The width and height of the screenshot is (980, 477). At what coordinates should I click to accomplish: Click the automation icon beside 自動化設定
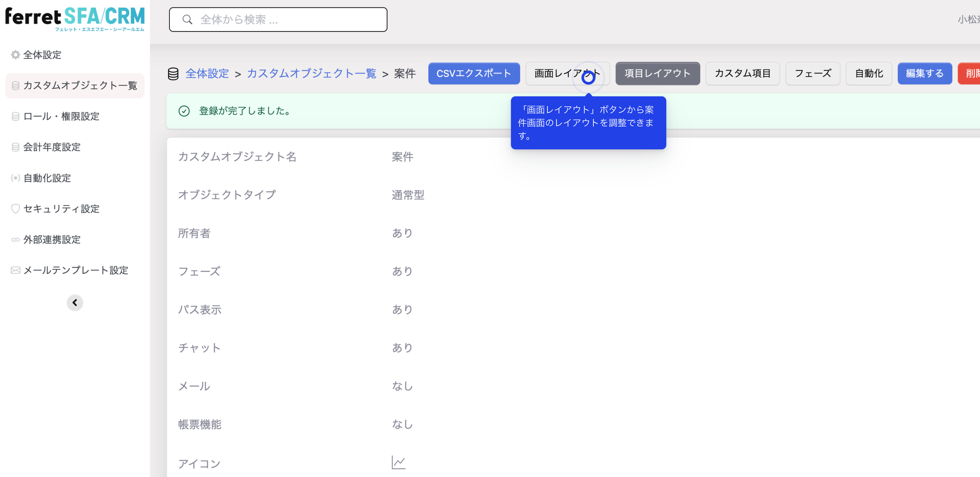click(15, 178)
